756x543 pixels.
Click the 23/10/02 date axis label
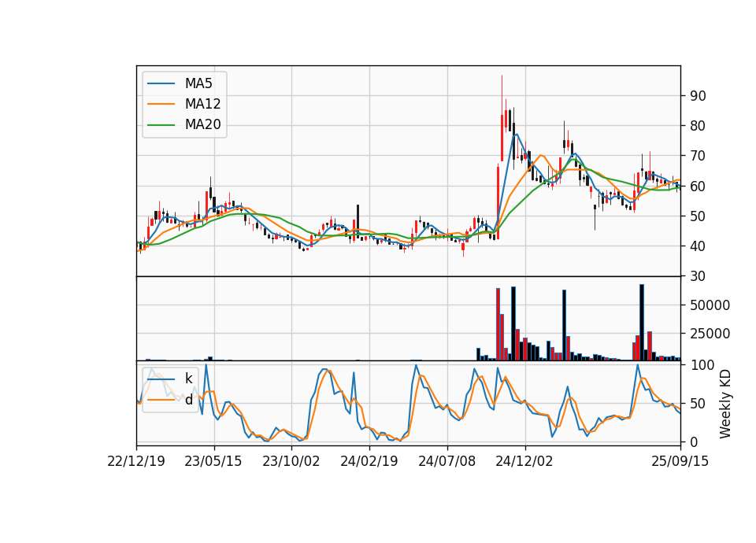pos(291,461)
